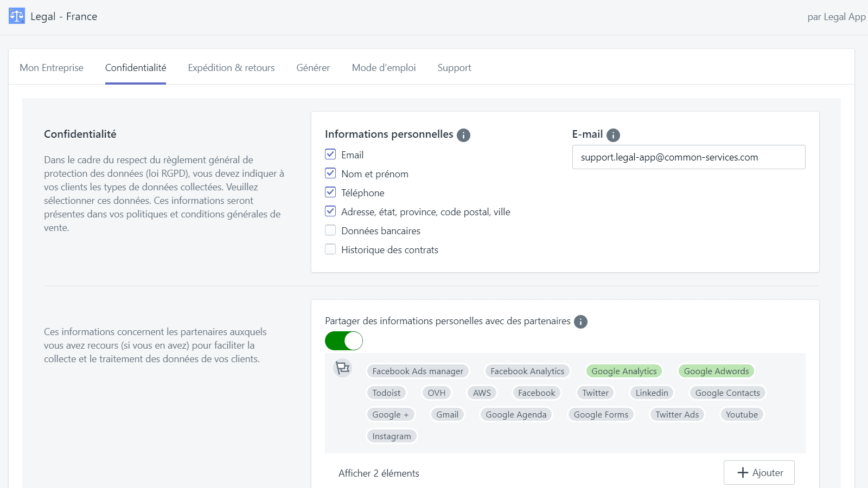Viewport: 868px width, 488px height.
Task: Click the support e-mail input field
Action: click(688, 157)
